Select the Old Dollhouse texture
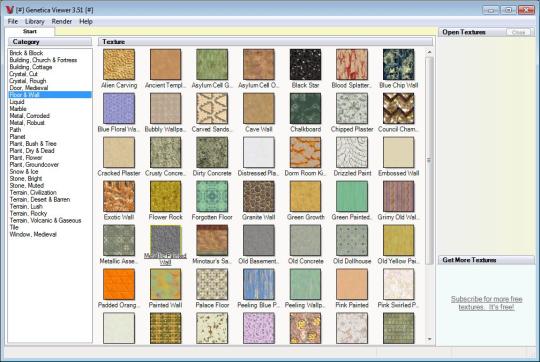This screenshot has width=540, height=362. [x=352, y=240]
